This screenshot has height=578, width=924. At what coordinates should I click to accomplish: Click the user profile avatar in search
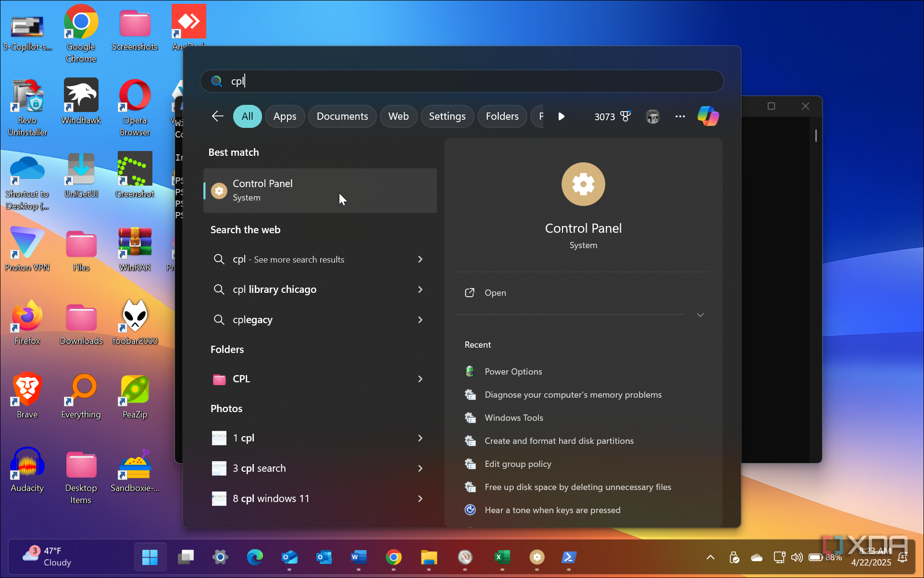pos(652,116)
